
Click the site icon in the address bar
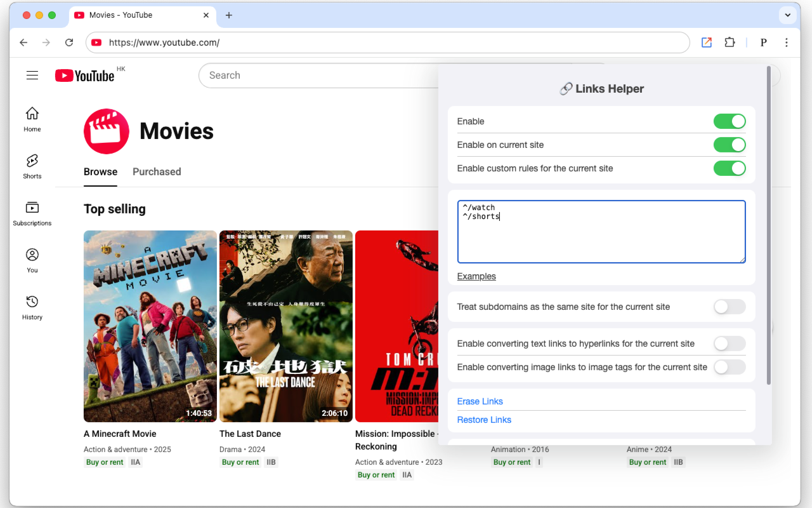pos(96,43)
